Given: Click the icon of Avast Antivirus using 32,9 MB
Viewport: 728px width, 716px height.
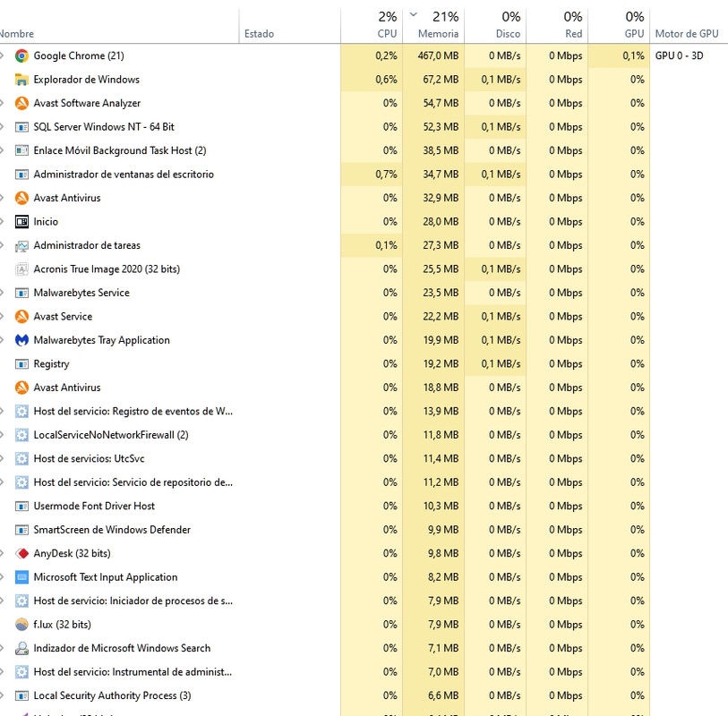Looking at the screenshot, I should click(x=21, y=198).
